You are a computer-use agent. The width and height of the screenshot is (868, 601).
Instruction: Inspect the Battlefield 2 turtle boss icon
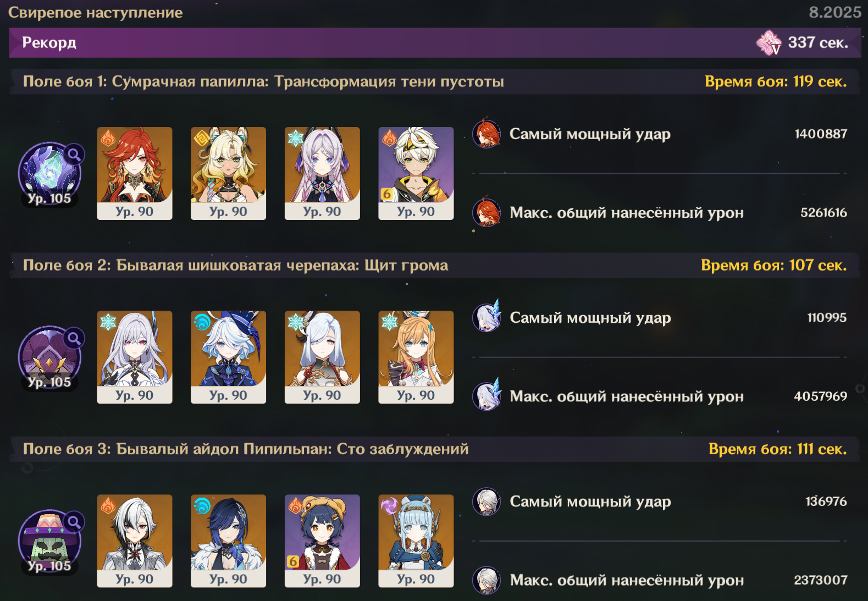[x=49, y=357]
